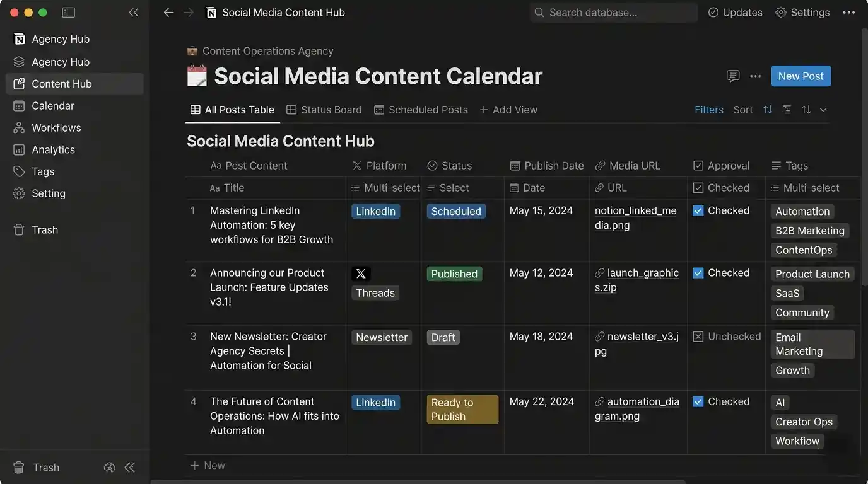Expand the view toolbar chevron dropdown
The height and width of the screenshot is (484, 868).
tap(823, 110)
